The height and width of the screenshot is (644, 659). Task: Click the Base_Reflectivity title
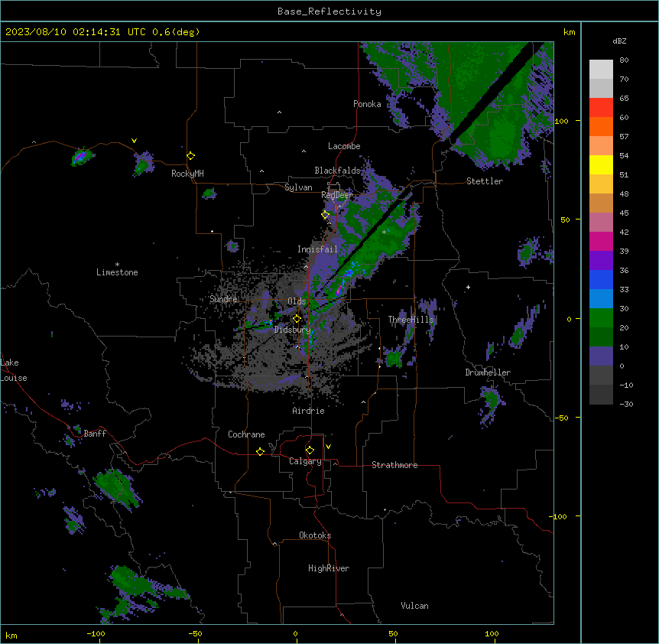click(329, 11)
